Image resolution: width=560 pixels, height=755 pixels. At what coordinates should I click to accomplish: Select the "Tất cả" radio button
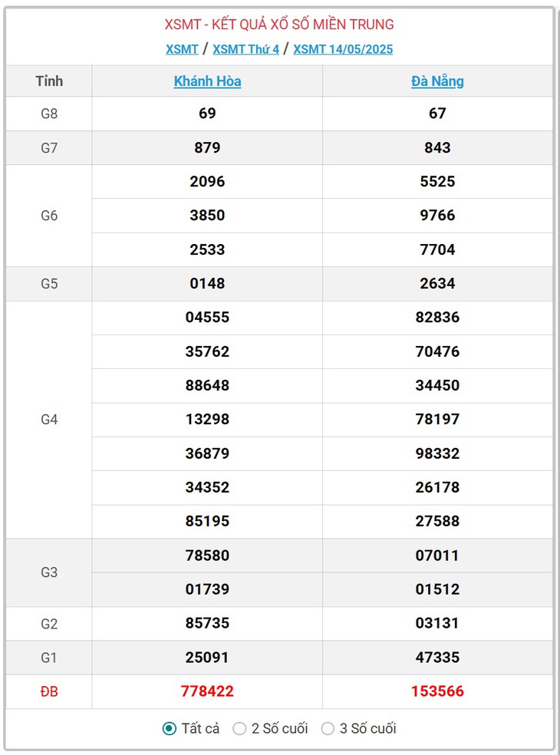[170, 728]
